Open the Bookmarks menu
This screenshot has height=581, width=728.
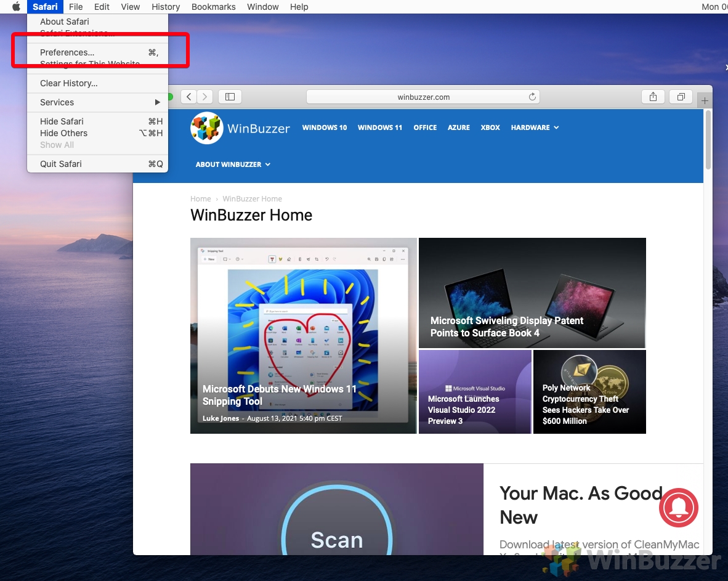pos(214,7)
